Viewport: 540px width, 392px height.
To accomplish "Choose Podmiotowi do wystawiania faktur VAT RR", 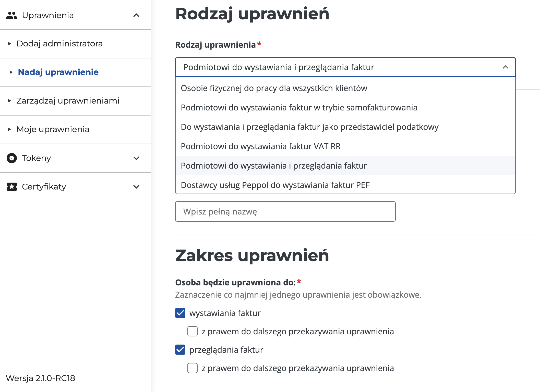I will tap(260, 146).
